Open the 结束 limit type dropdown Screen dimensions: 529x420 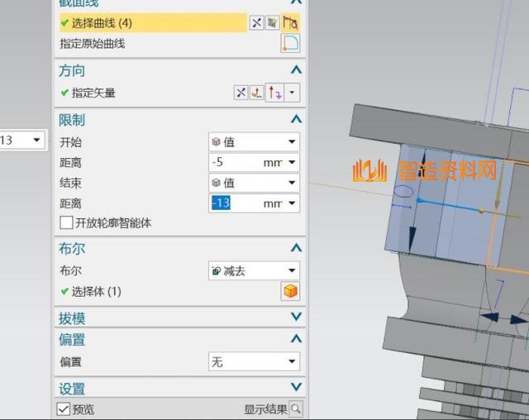click(x=254, y=183)
